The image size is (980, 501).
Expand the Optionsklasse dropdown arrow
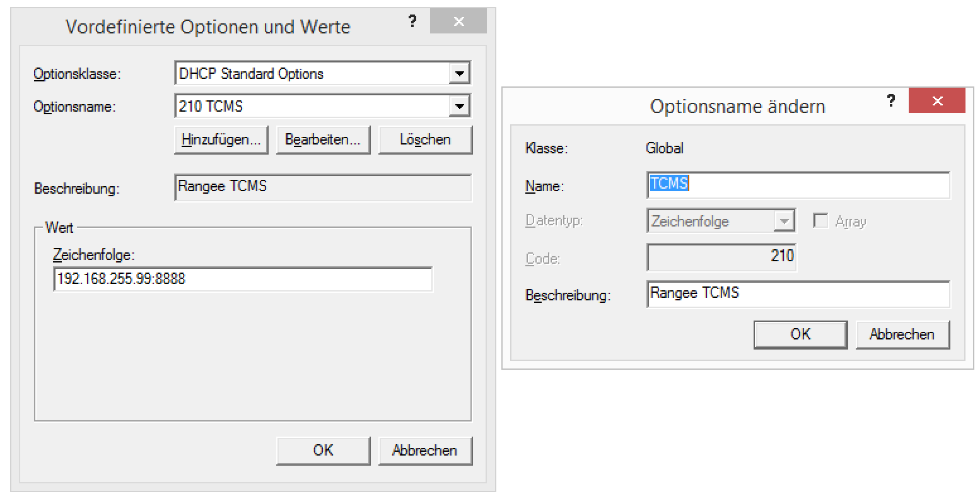tap(460, 74)
